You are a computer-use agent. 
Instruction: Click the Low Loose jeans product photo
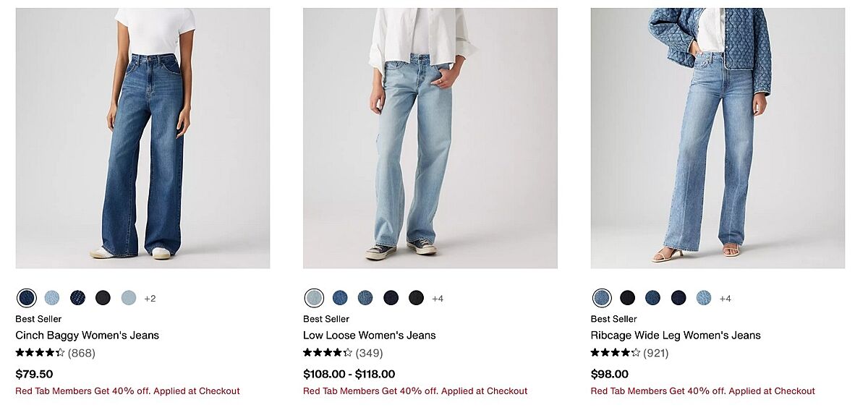pyautogui.click(x=430, y=138)
